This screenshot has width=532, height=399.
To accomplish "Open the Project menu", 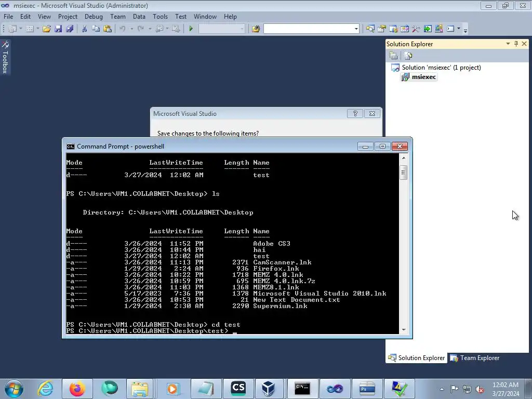I will tap(68, 16).
